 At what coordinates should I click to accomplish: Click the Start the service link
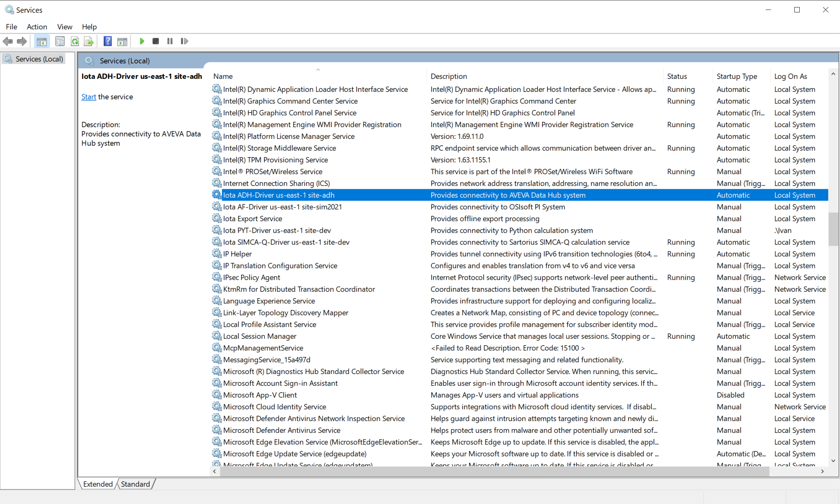(88, 97)
